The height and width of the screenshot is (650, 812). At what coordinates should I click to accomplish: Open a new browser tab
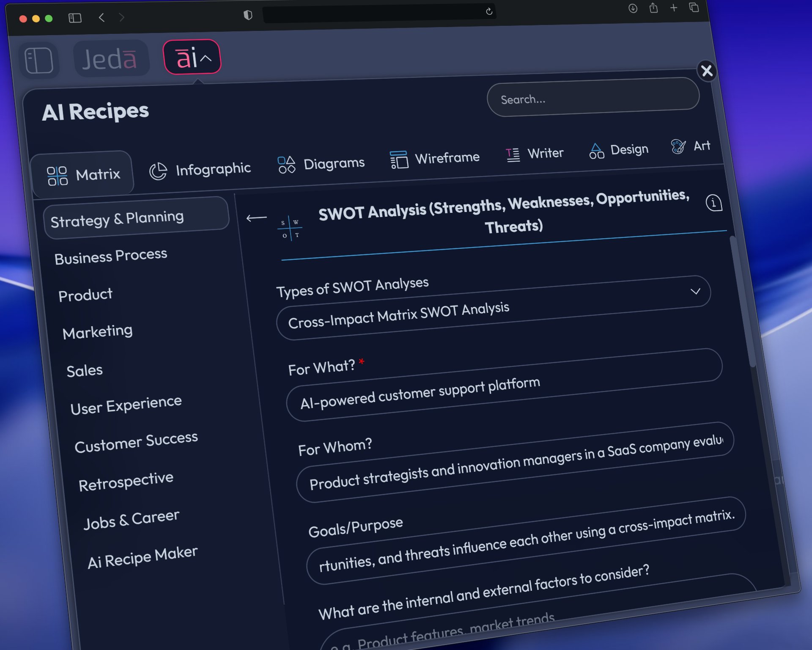[x=674, y=8]
